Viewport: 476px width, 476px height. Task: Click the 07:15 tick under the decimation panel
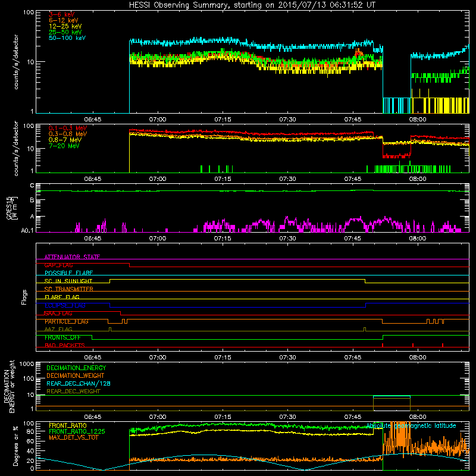(x=223, y=417)
